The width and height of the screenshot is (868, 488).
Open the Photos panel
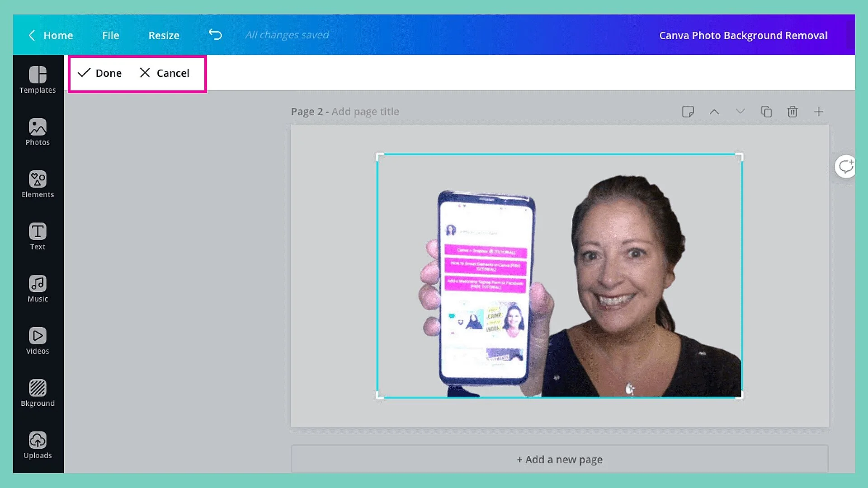[x=38, y=132]
